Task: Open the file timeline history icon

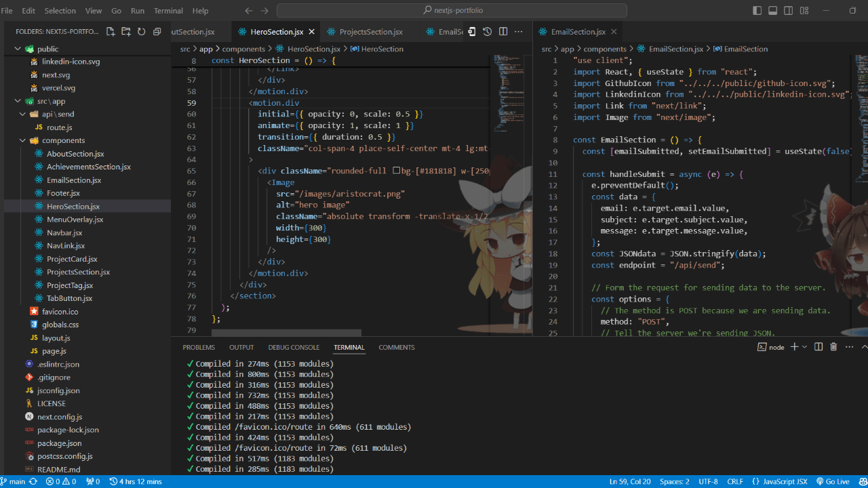Action: (487, 32)
